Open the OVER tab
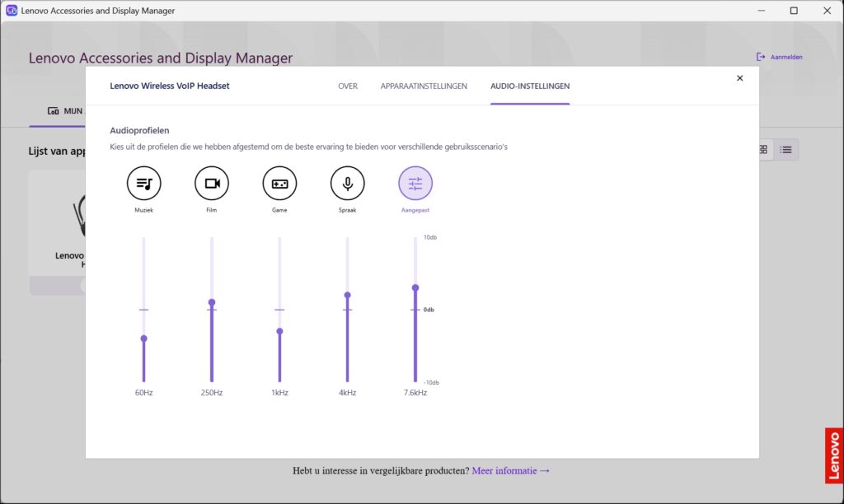Screen dimensions: 844x504 pos(348,86)
